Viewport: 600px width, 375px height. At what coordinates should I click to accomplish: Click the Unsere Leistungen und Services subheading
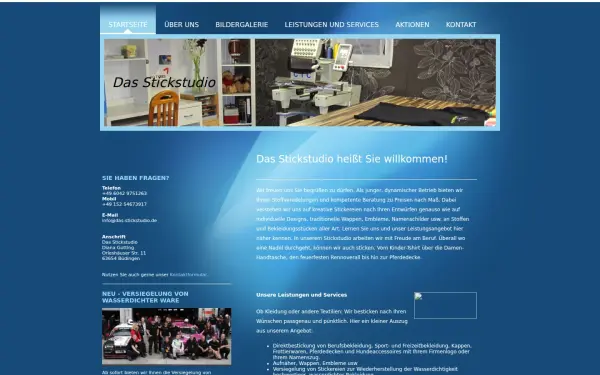point(302,295)
